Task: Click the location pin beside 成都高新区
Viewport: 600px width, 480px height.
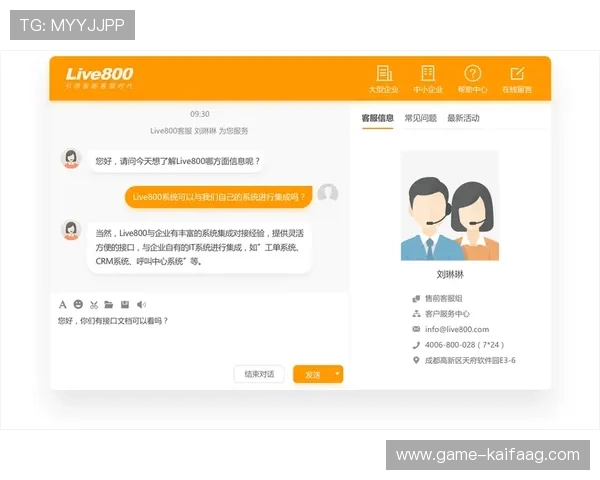Action: (416, 360)
